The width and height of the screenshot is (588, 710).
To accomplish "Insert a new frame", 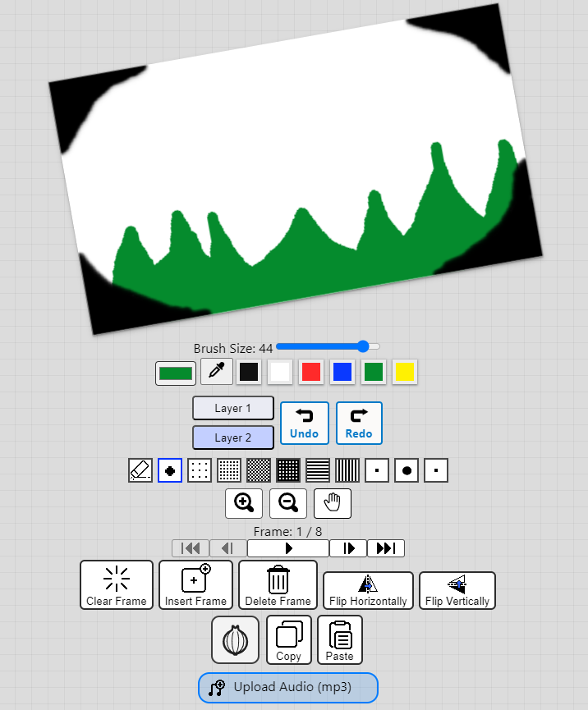I will pos(195,585).
